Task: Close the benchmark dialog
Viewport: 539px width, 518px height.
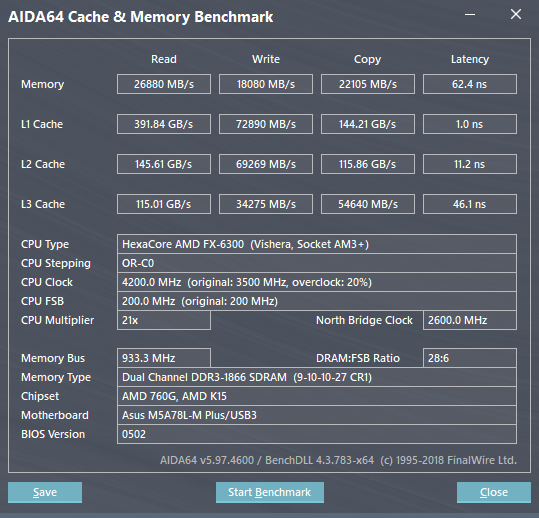Action: (x=494, y=492)
